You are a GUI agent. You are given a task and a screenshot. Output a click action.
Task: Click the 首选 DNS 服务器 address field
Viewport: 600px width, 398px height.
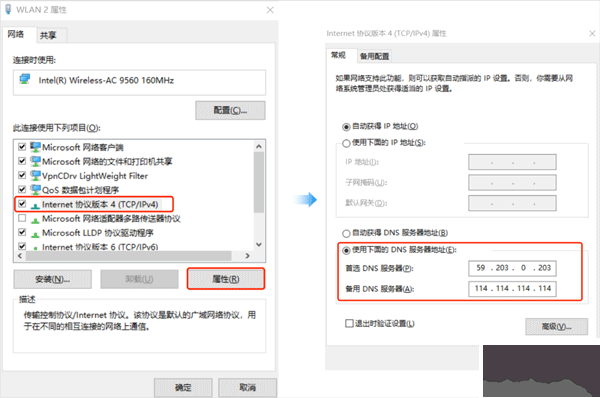coord(512,268)
